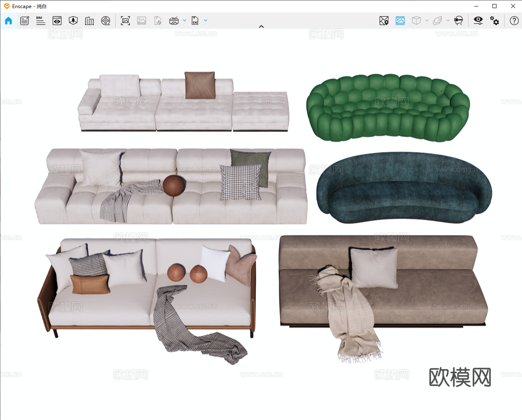Enable the VR headset mode icon
The height and width of the screenshot is (420, 522).
click(x=458, y=21)
